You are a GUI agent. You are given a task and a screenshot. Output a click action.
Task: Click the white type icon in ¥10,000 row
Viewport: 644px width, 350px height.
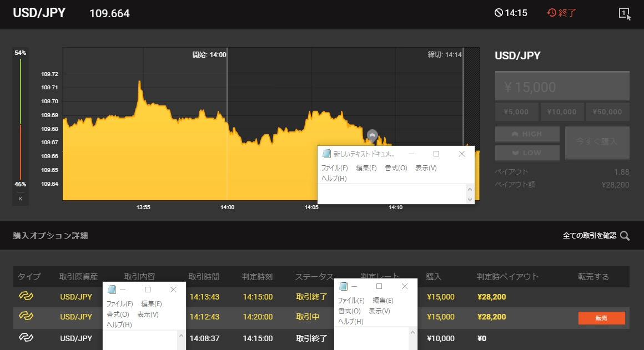click(x=26, y=338)
